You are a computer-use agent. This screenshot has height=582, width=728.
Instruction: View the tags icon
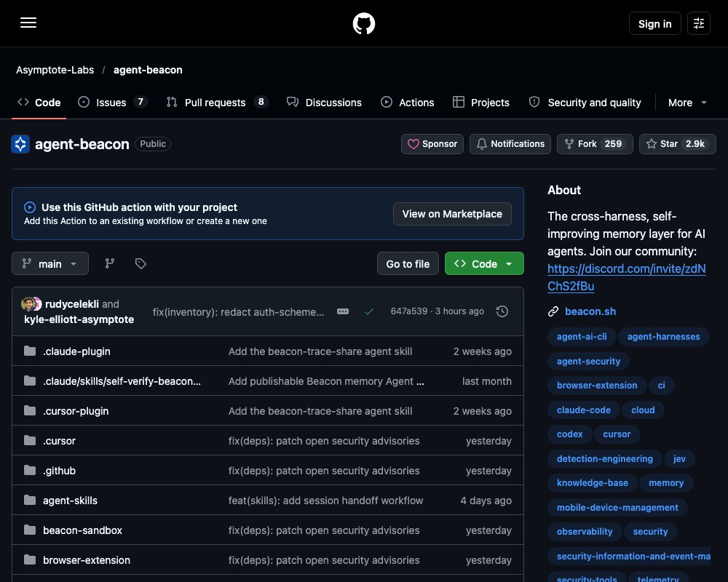pyautogui.click(x=141, y=263)
